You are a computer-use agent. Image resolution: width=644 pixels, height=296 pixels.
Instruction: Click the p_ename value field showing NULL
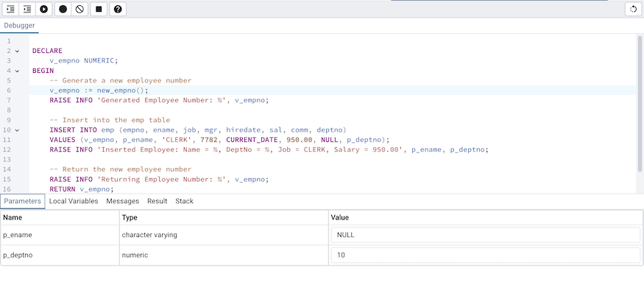(484, 235)
